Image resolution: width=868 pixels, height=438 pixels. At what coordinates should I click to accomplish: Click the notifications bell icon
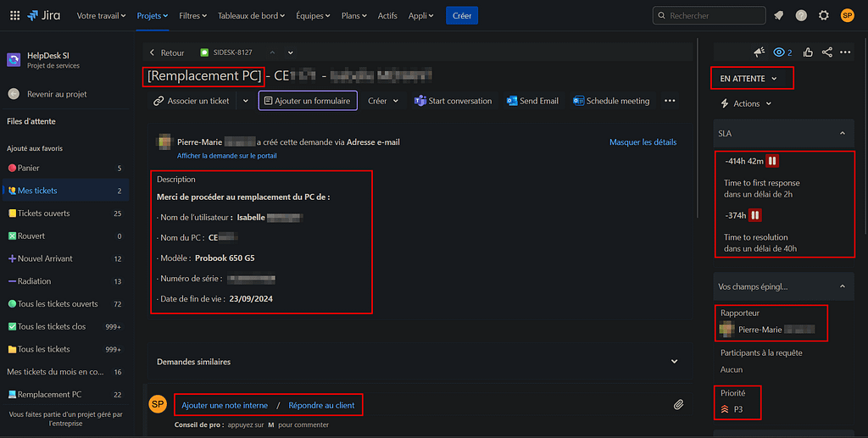pos(778,15)
